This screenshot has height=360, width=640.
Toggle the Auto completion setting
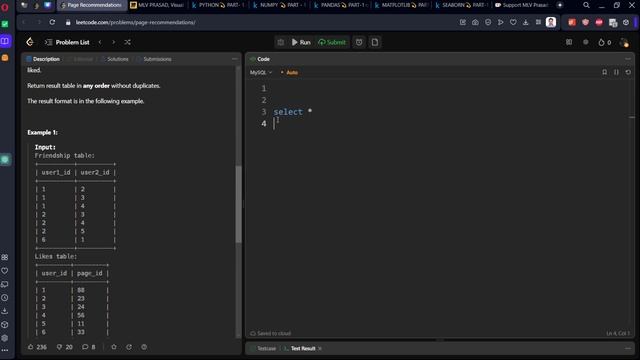pos(289,72)
